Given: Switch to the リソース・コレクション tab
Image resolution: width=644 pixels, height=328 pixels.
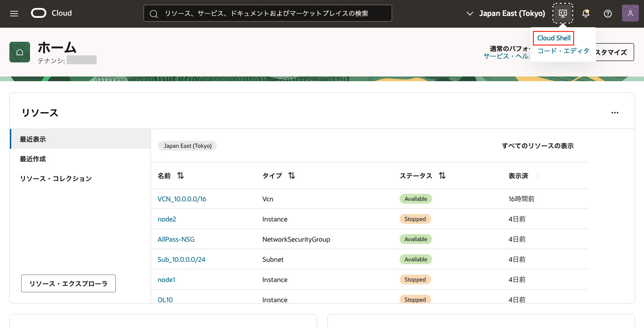Looking at the screenshot, I should pyautogui.click(x=55, y=179).
